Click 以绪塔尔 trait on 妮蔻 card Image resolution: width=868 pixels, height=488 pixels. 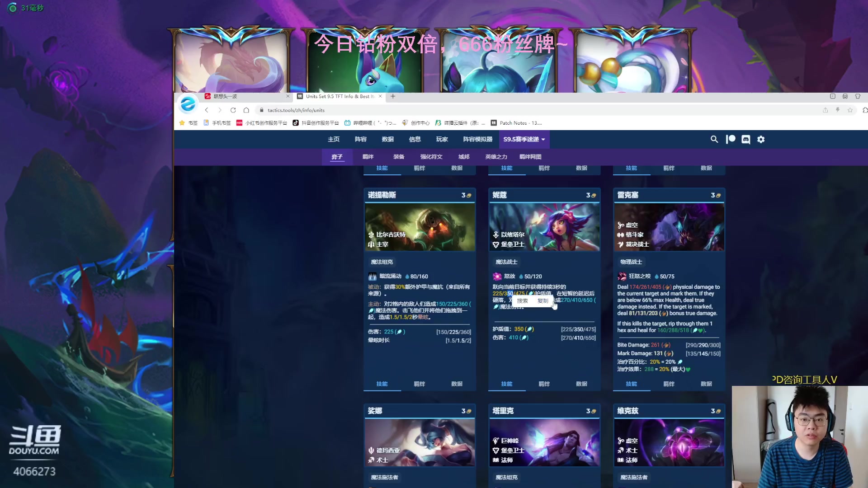pos(509,235)
